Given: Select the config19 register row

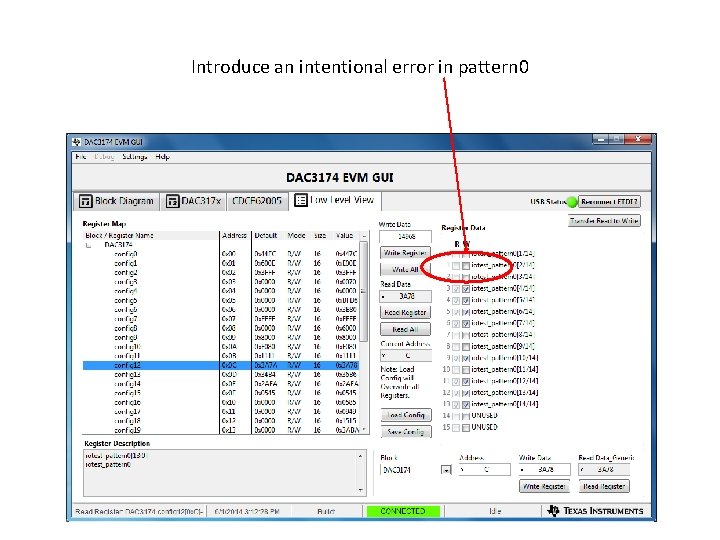Looking at the screenshot, I should pos(221,430).
